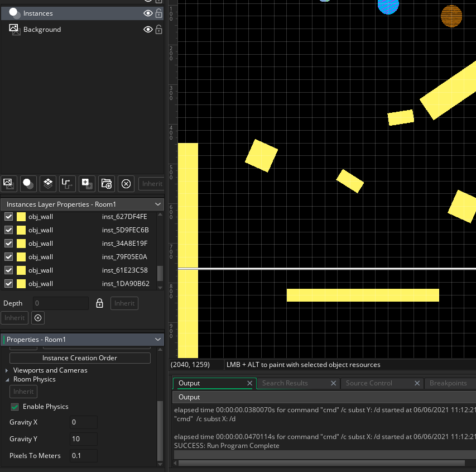This screenshot has width=476, height=472.
Task: Click the Gravity X input field
Action: pyautogui.click(x=84, y=422)
